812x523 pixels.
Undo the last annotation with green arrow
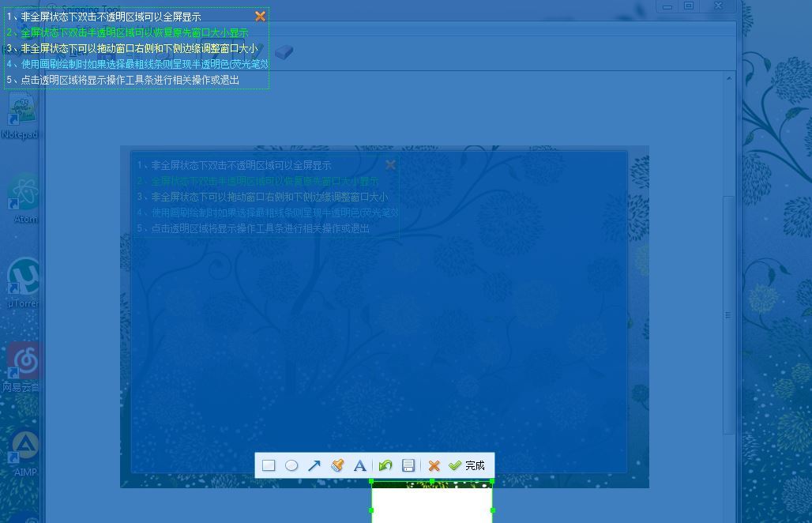tap(385, 465)
